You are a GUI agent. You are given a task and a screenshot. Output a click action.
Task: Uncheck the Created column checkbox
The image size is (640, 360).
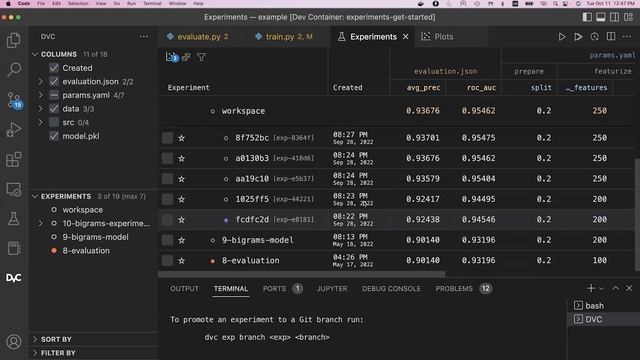pyautogui.click(x=54, y=68)
